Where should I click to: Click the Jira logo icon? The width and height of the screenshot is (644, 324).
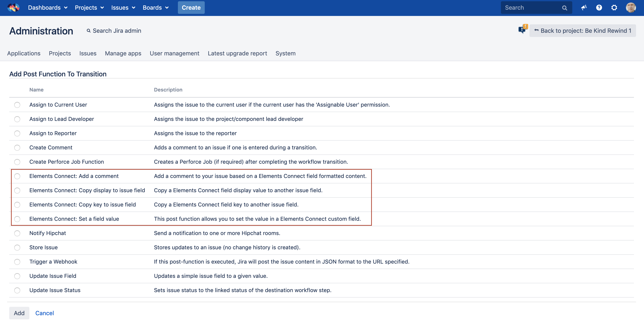coord(13,8)
